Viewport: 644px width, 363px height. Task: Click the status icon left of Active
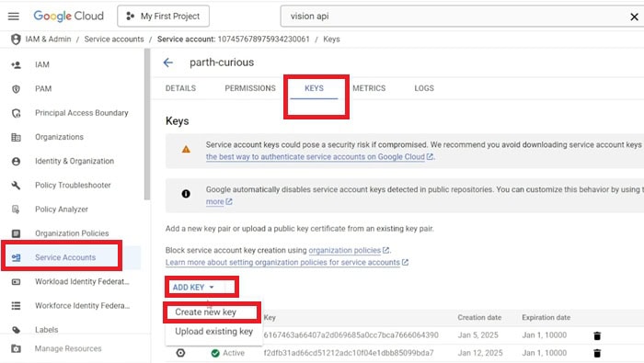180,353
